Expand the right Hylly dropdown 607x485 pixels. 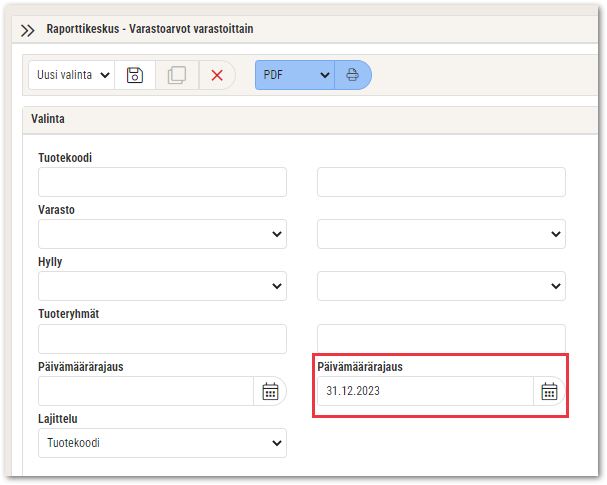[x=441, y=286]
